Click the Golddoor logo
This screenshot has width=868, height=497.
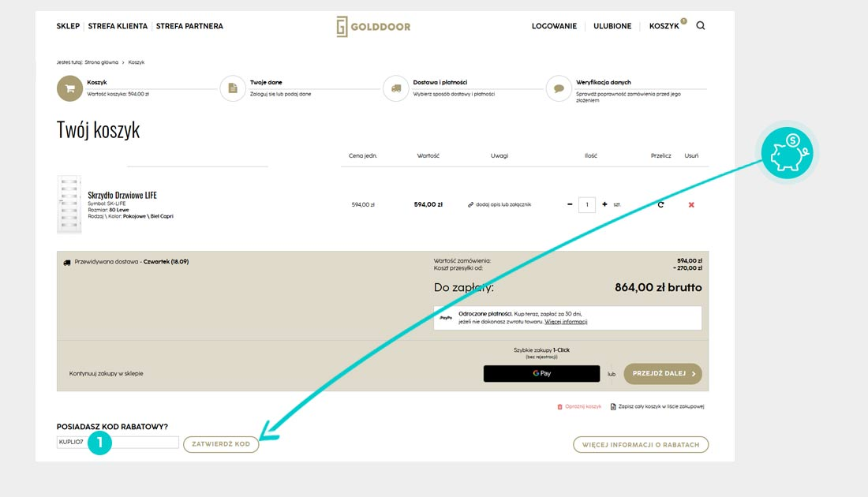point(373,26)
